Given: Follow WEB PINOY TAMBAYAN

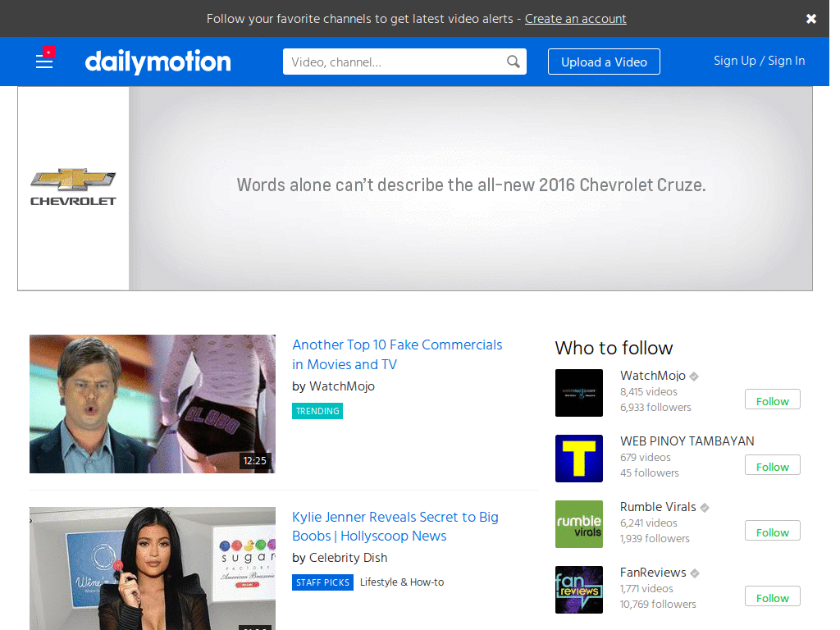Looking at the screenshot, I should 772,465.
